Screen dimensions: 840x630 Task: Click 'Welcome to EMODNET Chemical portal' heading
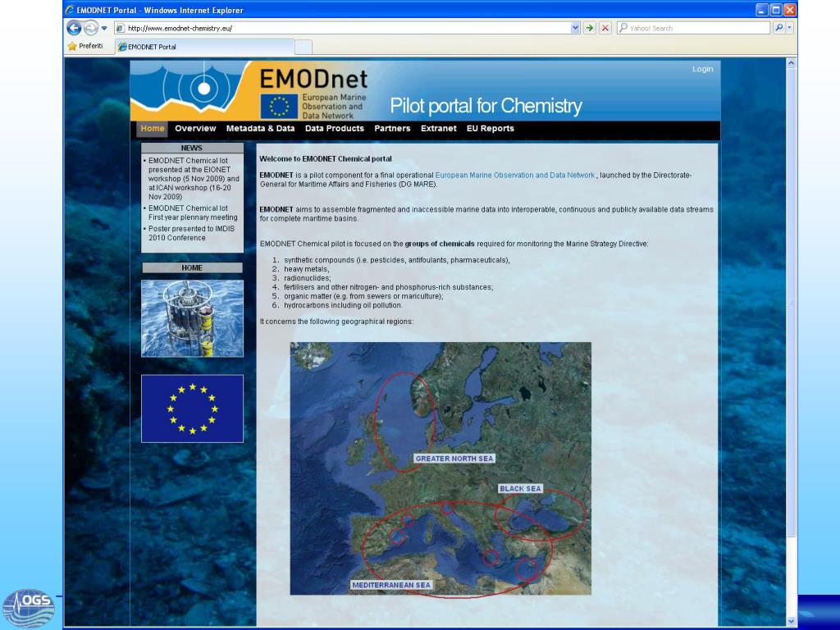326,159
